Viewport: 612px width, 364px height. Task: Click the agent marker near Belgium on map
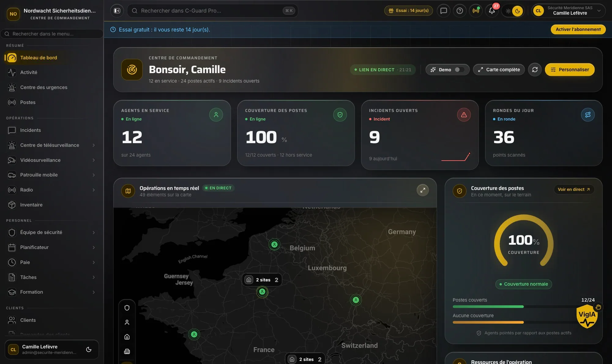pyautogui.click(x=274, y=244)
